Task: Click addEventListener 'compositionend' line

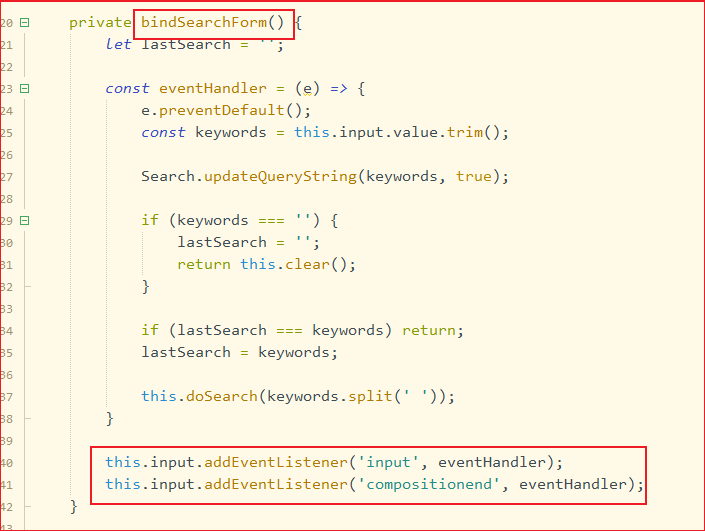Action: 375,485
